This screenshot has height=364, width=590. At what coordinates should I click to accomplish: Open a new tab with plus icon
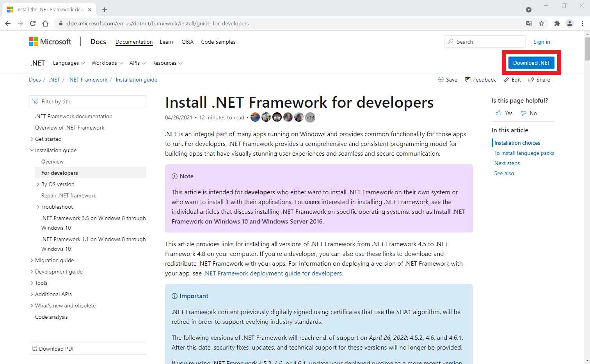pyautogui.click(x=105, y=10)
